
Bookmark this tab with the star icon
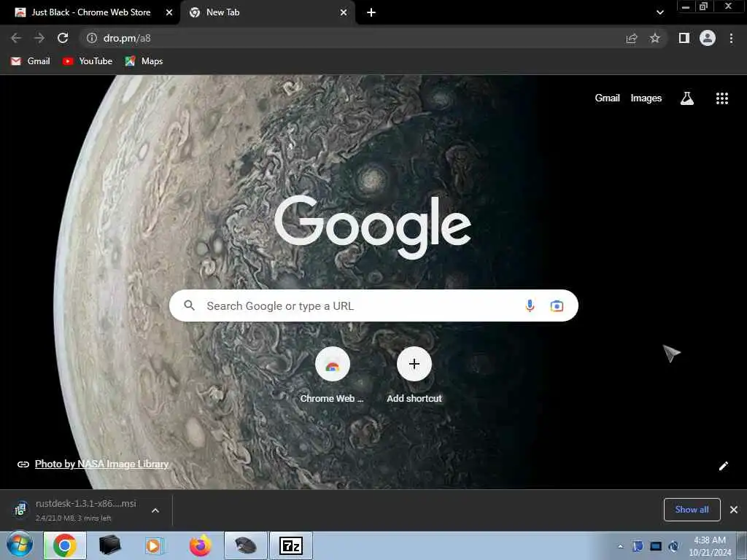tap(655, 38)
